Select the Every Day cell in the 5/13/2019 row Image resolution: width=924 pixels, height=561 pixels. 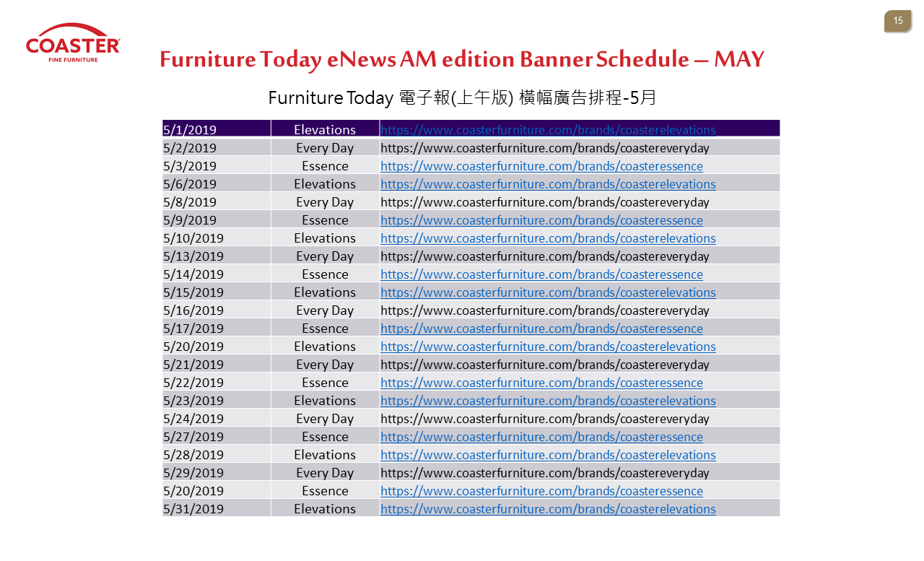(x=325, y=256)
